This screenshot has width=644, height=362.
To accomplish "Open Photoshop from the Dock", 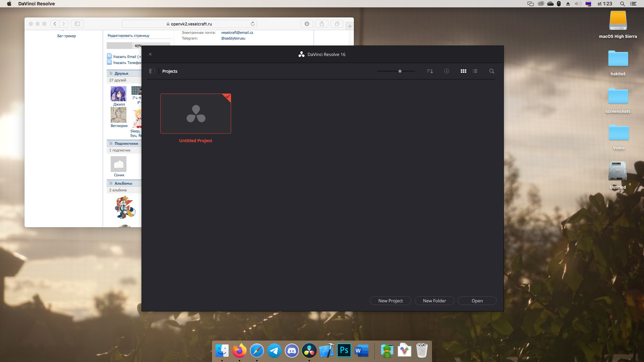I will (344, 351).
